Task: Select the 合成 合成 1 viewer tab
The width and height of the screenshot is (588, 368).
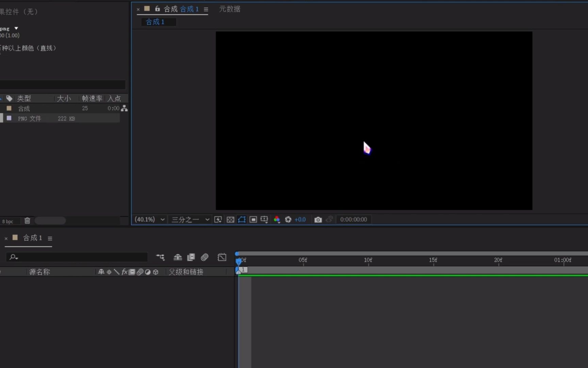Action: click(181, 9)
